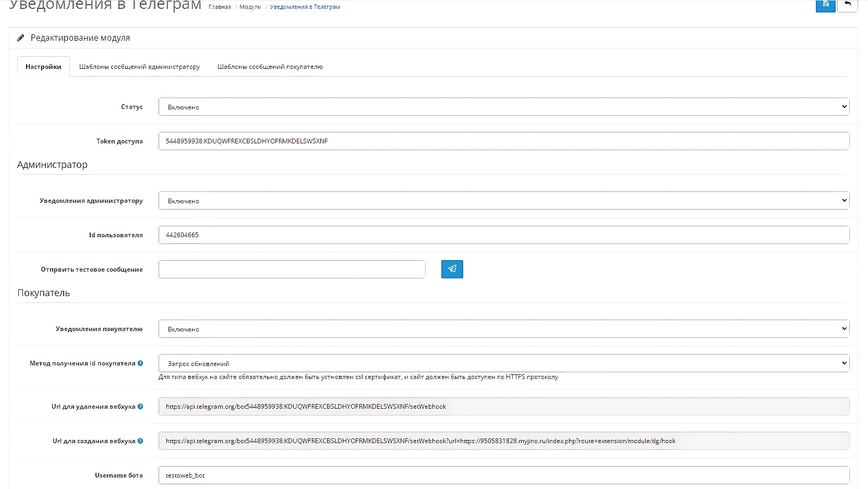Switch to Шаблоны сообщений администратору tab
This screenshot has width=868, height=489.
click(x=139, y=67)
